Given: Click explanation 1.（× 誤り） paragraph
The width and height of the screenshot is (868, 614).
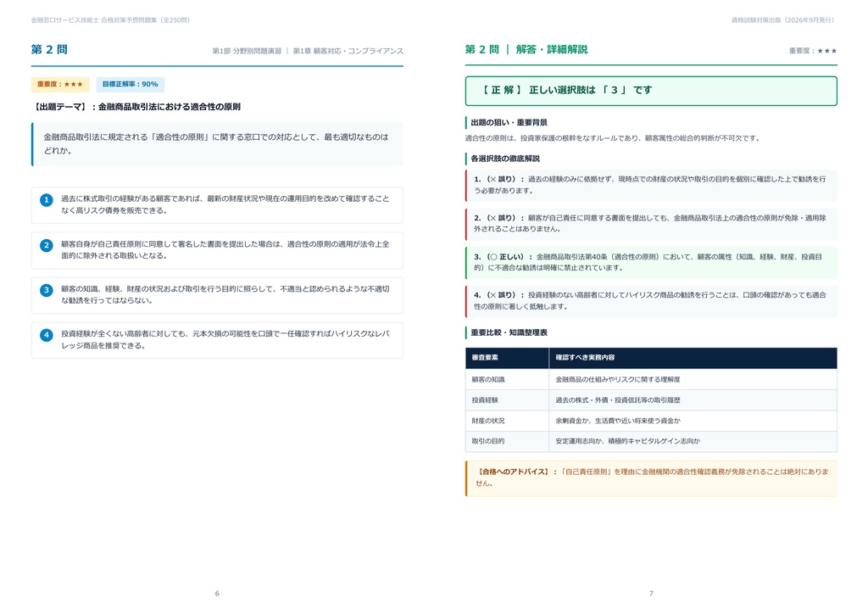Looking at the screenshot, I should (x=651, y=185).
